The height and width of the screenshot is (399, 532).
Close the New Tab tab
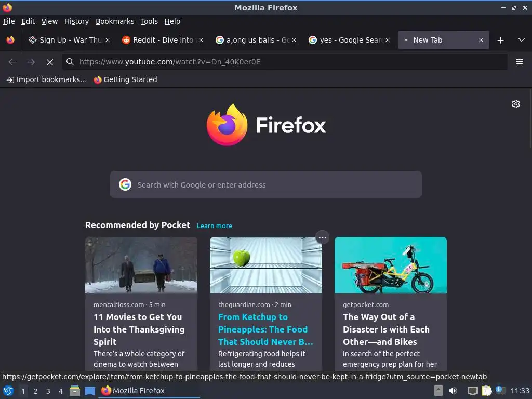click(481, 40)
